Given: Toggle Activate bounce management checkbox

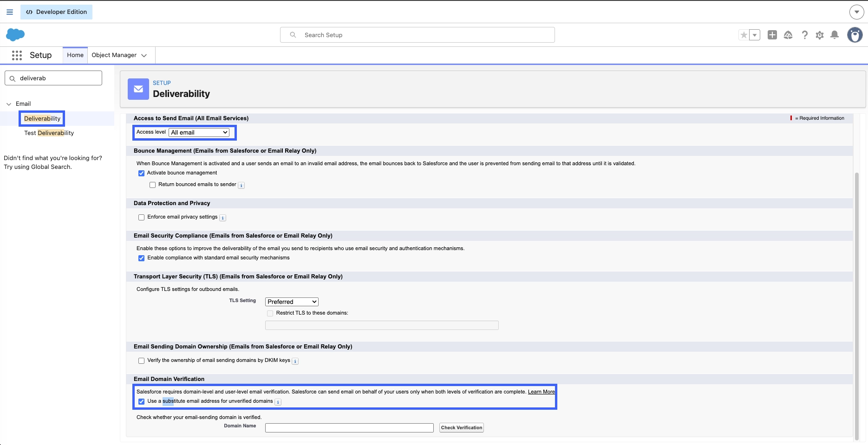Looking at the screenshot, I should [142, 173].
